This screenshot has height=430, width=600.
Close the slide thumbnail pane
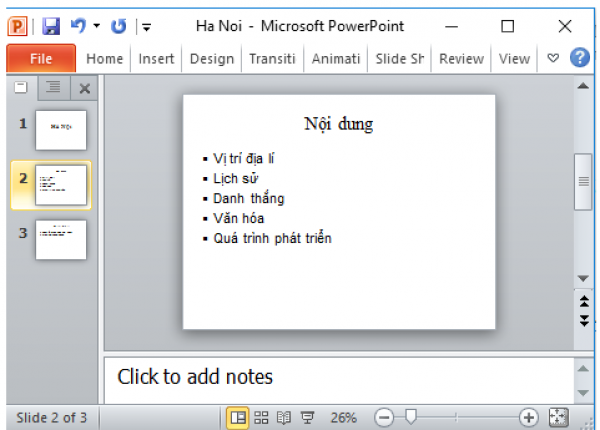click(85, 89)
